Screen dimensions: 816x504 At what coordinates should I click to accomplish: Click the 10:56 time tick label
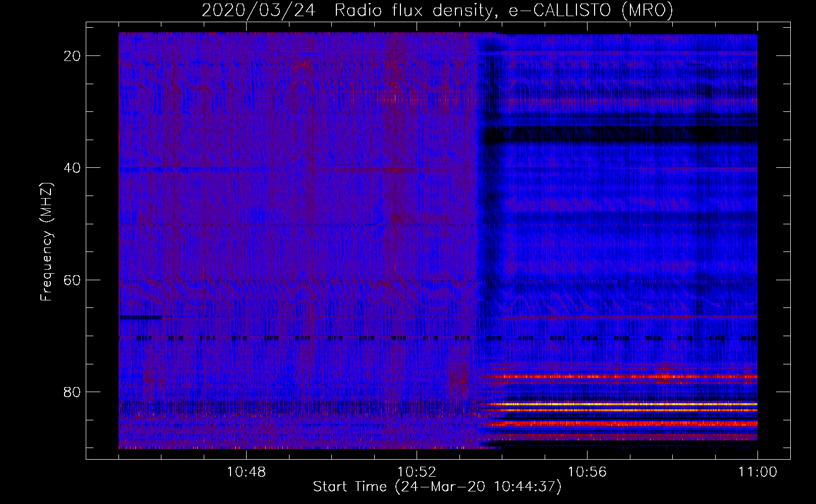(587, 472)
